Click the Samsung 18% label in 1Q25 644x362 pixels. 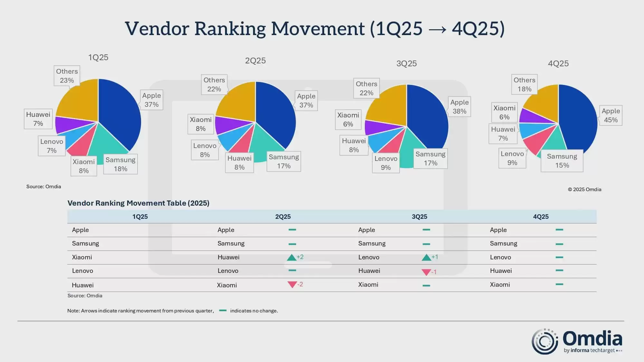point(120,164)
